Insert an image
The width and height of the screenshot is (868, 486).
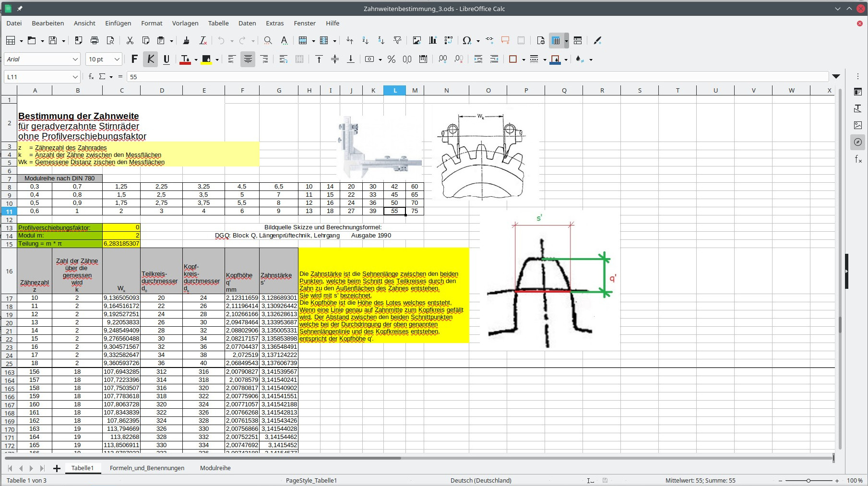tap(416, 41)
